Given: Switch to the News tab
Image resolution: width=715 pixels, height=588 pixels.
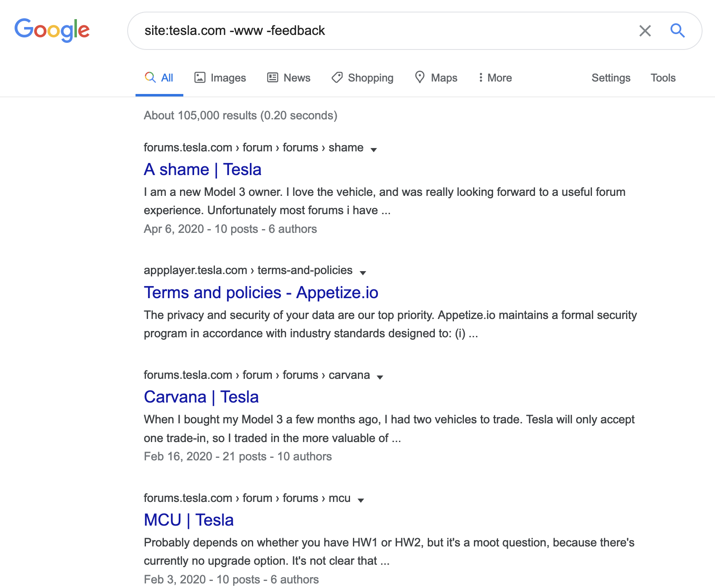Looking at the screenshot, I should (289, 78).
